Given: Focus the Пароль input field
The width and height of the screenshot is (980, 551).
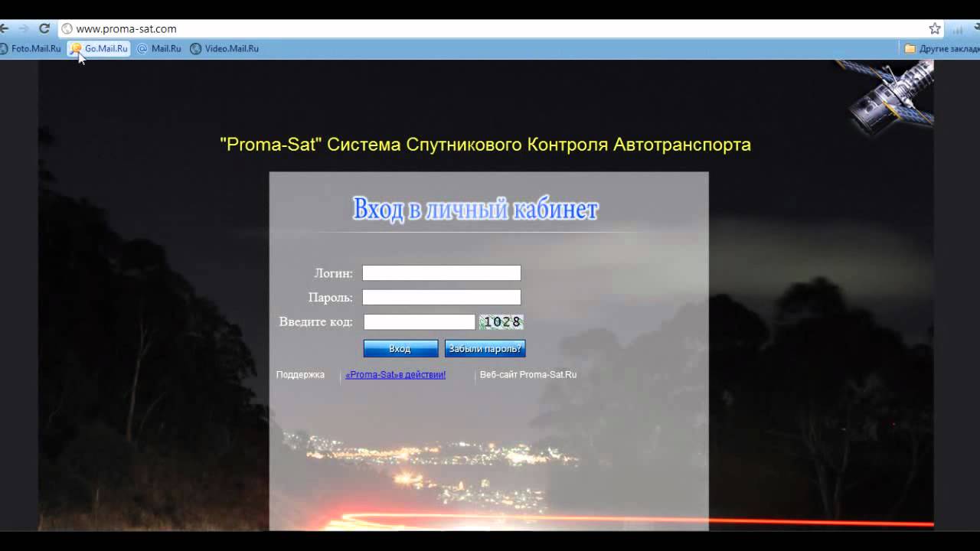Looking at the screenshot, I should (x=442, y=298).
